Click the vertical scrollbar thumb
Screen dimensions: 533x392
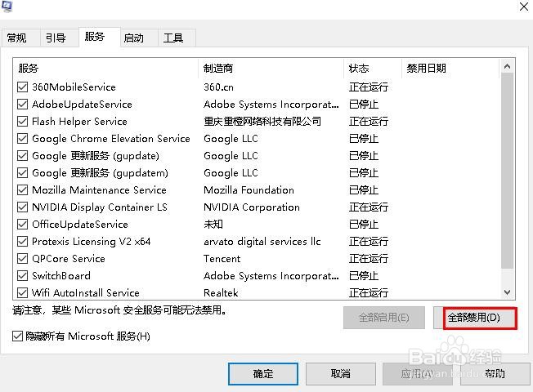point(507,171)
